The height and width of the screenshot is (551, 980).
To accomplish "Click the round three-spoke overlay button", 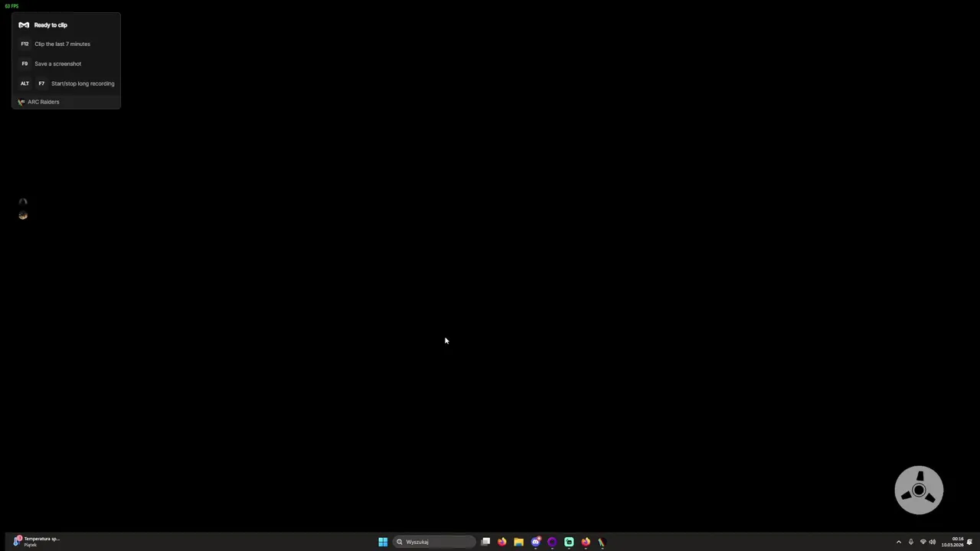I will pos(919,490).
